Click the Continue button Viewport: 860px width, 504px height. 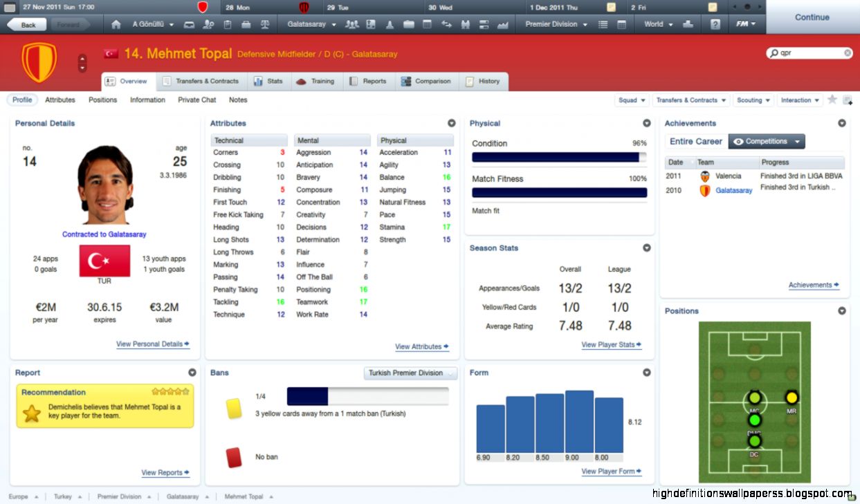812,17
